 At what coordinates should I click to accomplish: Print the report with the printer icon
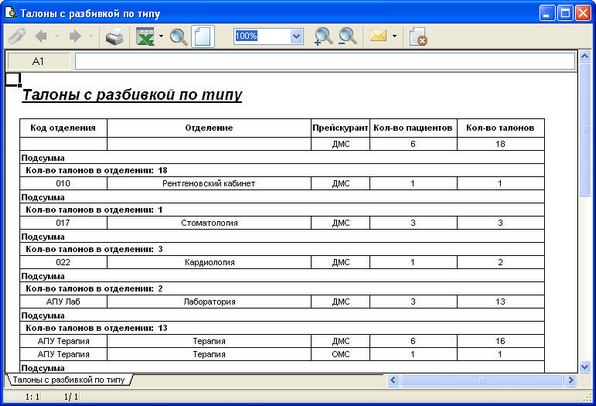114,36
